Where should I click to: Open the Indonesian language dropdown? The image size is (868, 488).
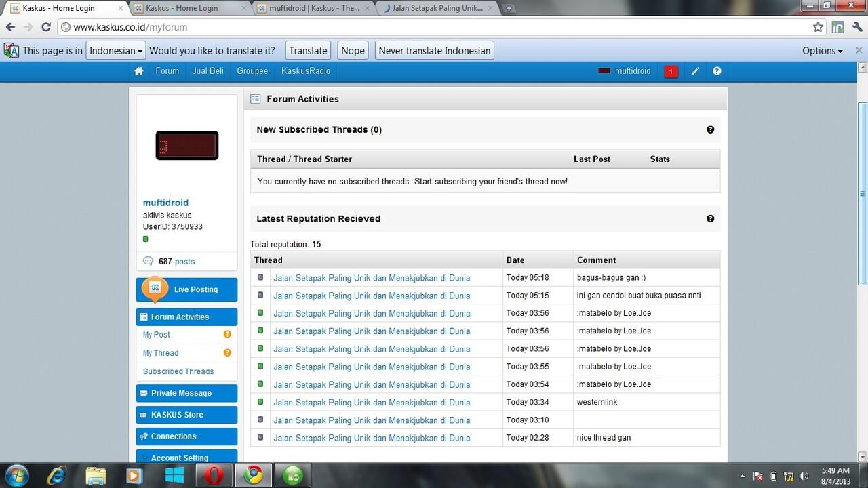tap(116, 50)
